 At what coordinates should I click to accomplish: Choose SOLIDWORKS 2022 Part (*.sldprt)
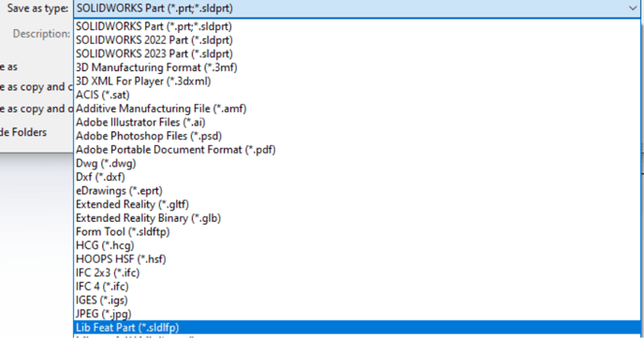(357, 40)
